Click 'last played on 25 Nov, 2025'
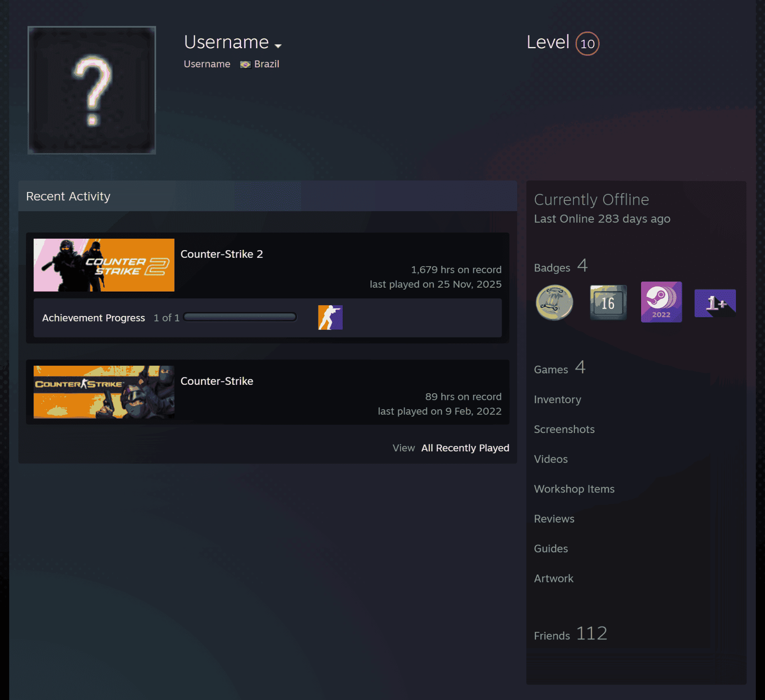765x700 pixels. [x=435, y=284]
